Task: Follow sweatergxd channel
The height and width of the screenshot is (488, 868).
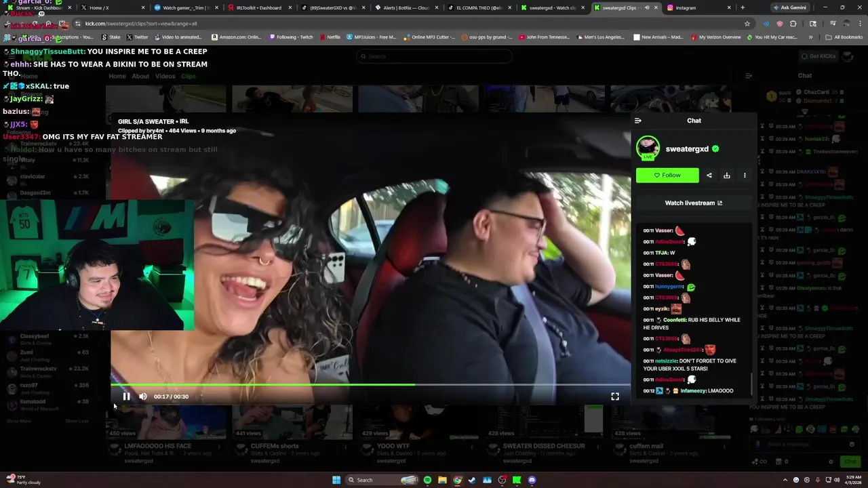Action: click(667, 176)
